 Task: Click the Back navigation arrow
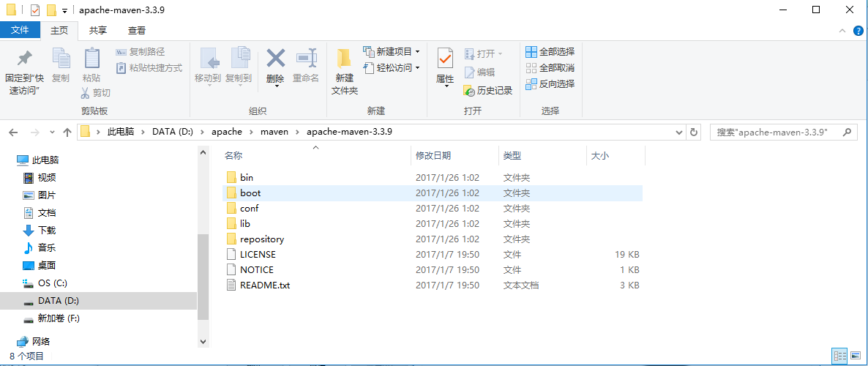point(14,132)
